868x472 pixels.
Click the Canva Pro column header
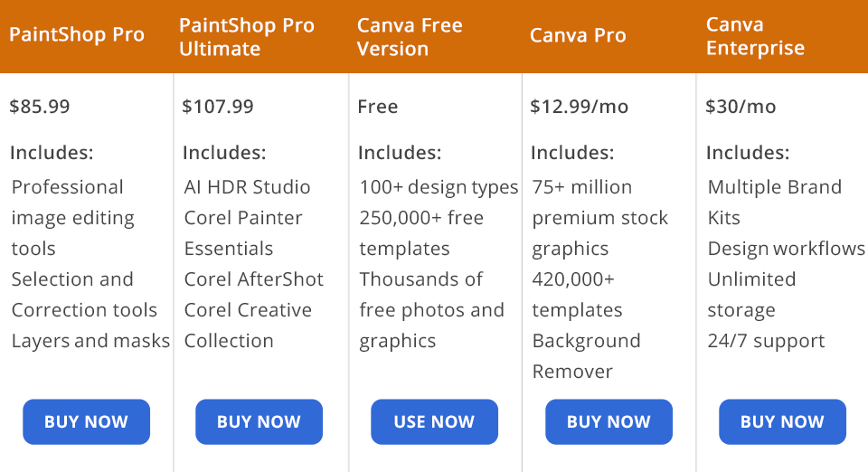click(x=578, y=35)
